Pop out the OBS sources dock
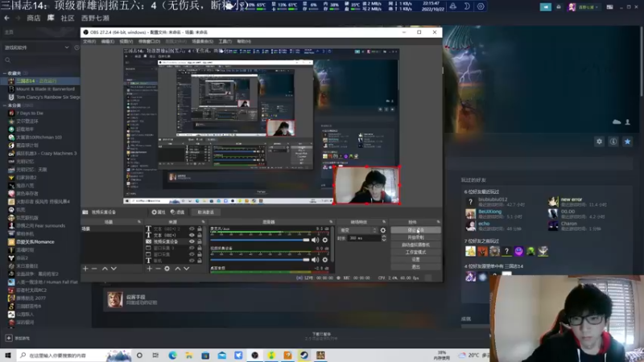644x362 pixels. (203, 222)
